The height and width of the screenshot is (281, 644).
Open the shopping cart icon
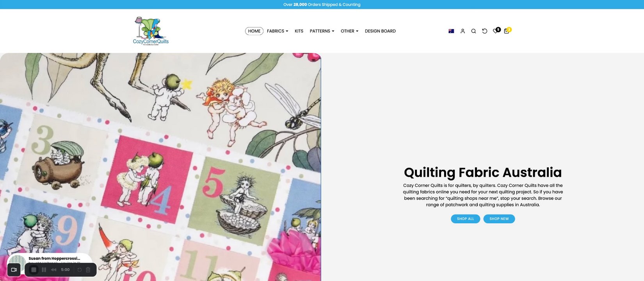[x=507, y=31]
